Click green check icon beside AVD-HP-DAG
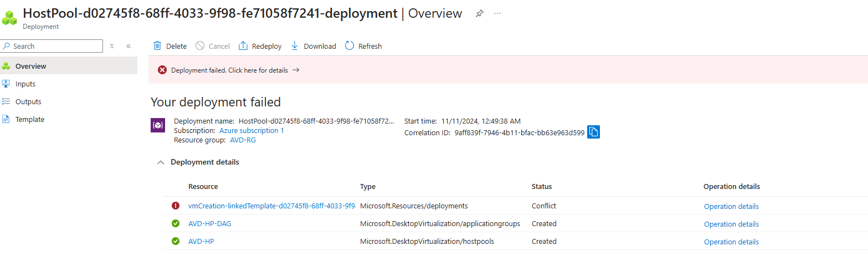 pyautogui.click(x=176, y=223)
